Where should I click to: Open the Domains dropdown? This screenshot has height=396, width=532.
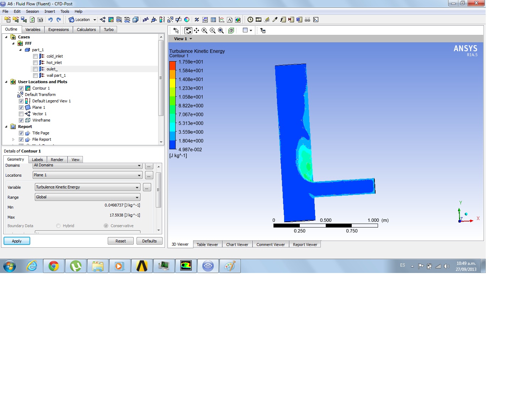click(87, 165)
